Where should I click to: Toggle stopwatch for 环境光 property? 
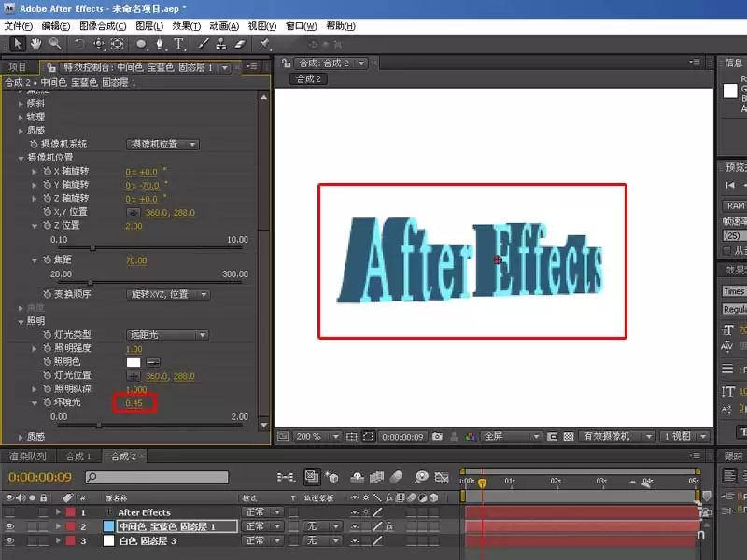(48, 402)
